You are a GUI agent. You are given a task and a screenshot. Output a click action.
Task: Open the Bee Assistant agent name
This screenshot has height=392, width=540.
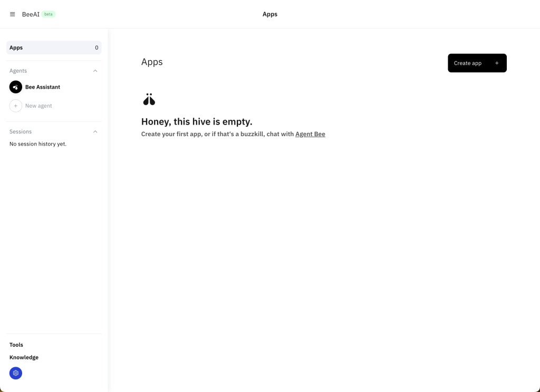[43, 87]
